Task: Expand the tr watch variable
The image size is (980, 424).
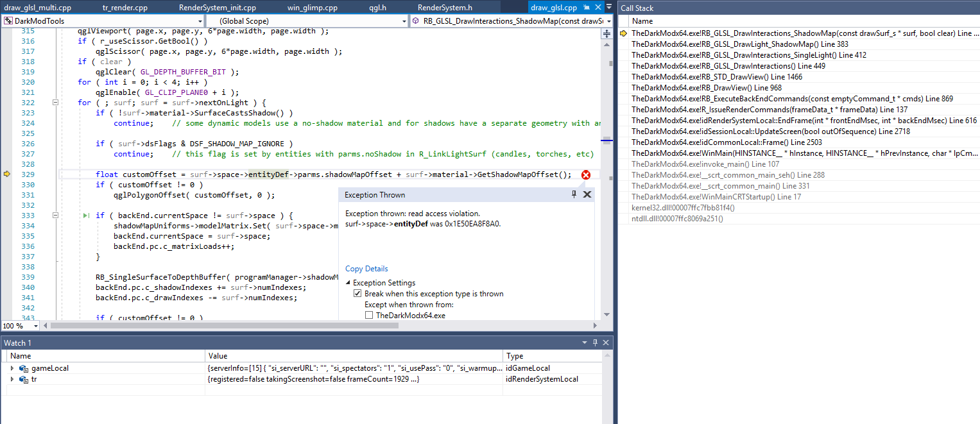Action: point(12,379)
